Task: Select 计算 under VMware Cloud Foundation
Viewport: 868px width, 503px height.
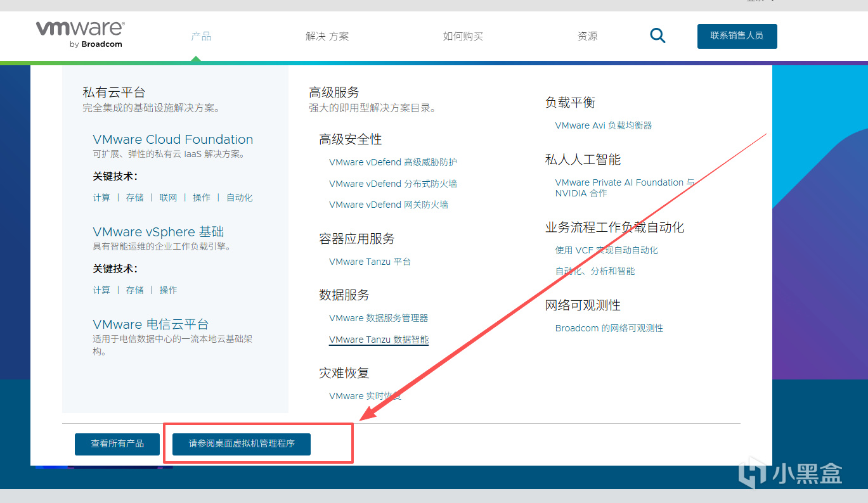Action: point(101,198)
